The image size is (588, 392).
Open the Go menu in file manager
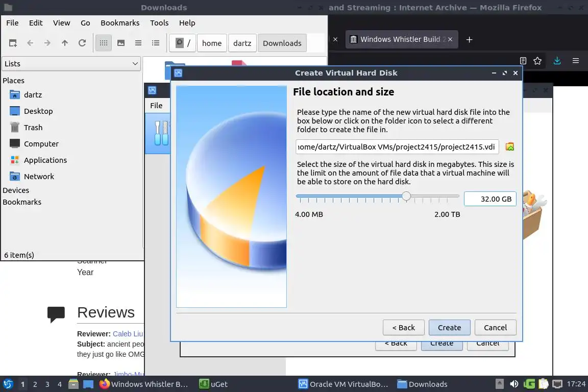coord(85,23)
